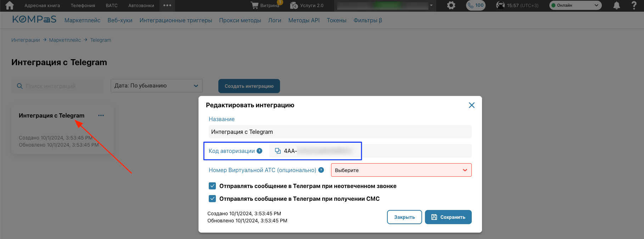Show help for Номер Виртуальной АТС

(x=321, y=170)
